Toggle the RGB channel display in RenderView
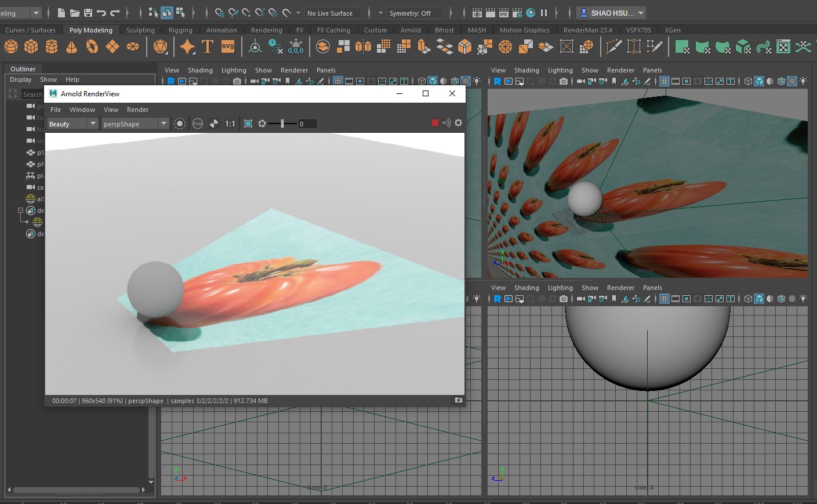This screenshot has width=817, height=504. [x=198, y=123]
